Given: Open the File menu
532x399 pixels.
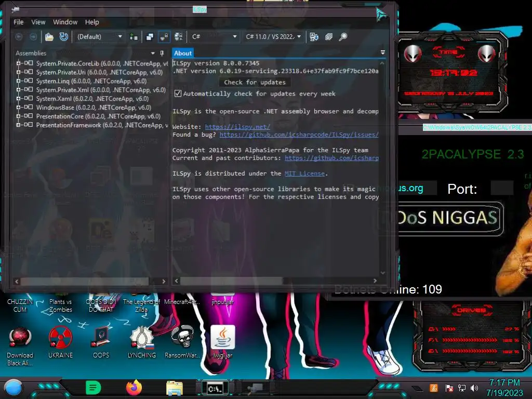Looking at the screenshot, I should (19, 22).
